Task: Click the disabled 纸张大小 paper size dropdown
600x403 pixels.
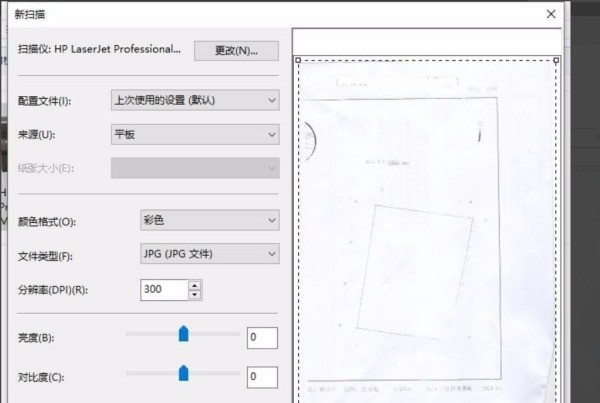Action: 194,168
